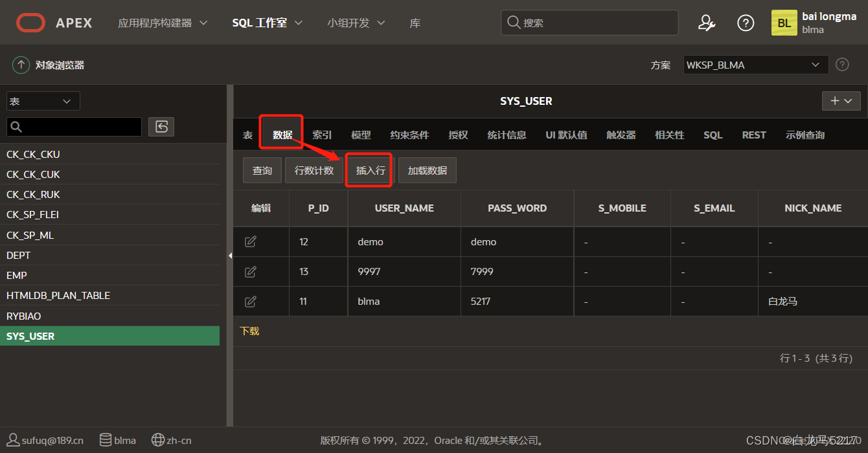
Task: Click the refresh object list button
Action: (x=161, y=126)
